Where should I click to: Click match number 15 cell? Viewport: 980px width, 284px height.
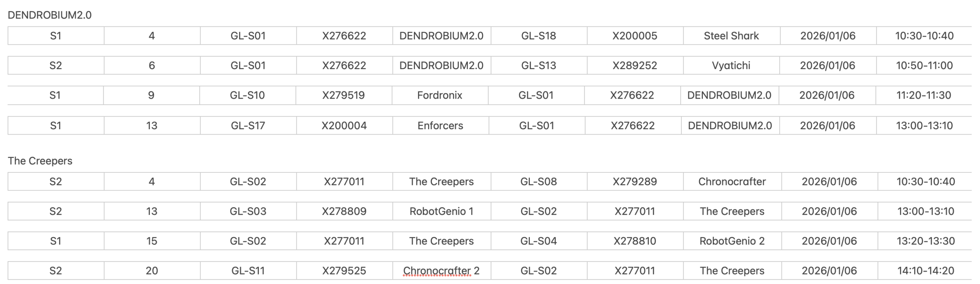[x=152, y=241]
